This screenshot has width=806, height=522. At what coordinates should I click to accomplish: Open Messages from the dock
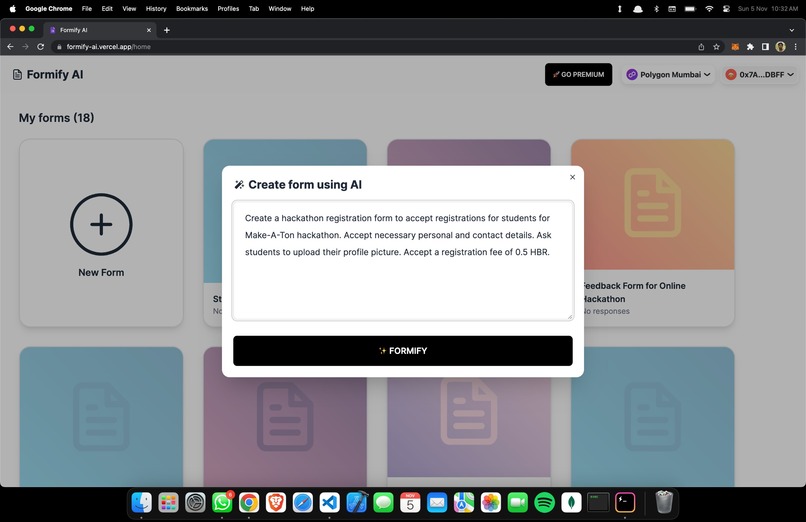(x=383, y=502)
